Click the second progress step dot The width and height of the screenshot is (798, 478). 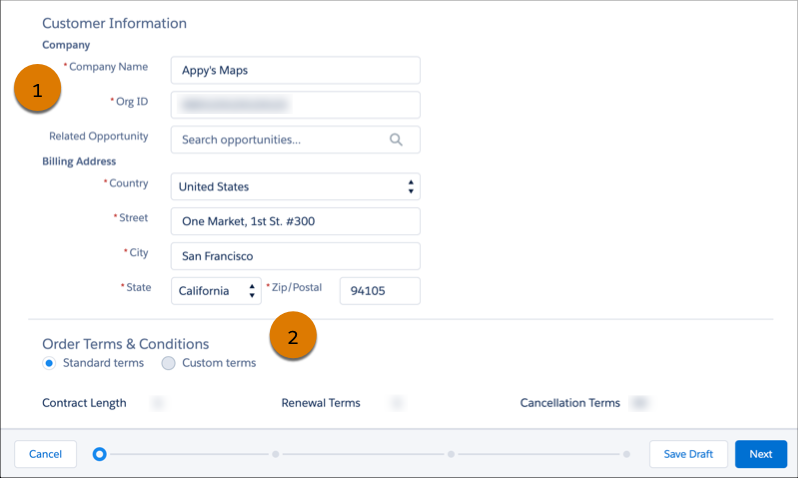(275, 454)
